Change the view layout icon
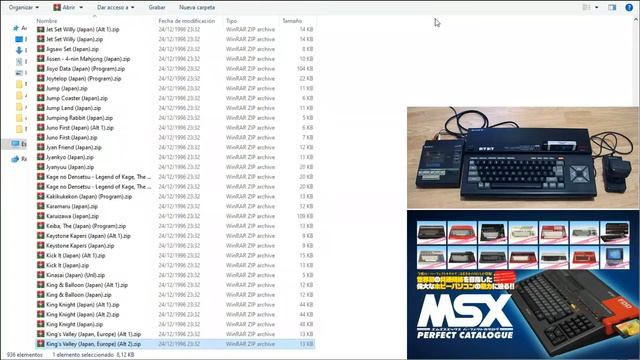The width and height of the screenshot is (640, 360). tap(587, 7)
